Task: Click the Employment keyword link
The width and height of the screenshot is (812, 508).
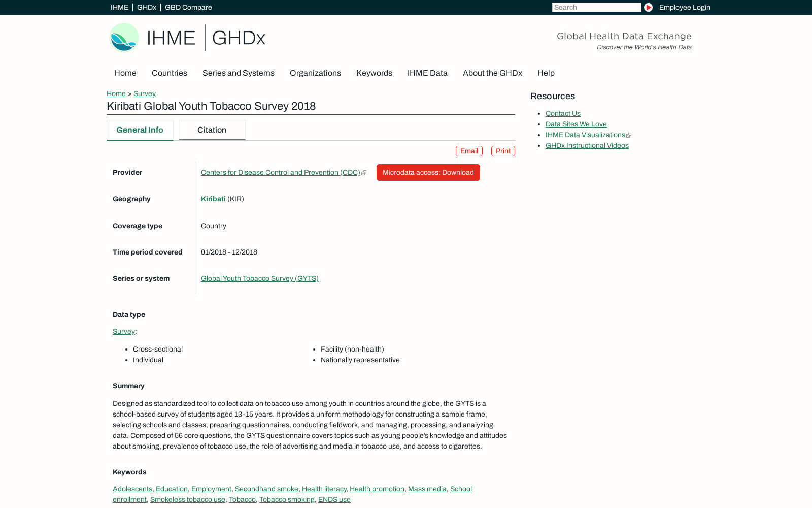Action: (x=211, y=489)
